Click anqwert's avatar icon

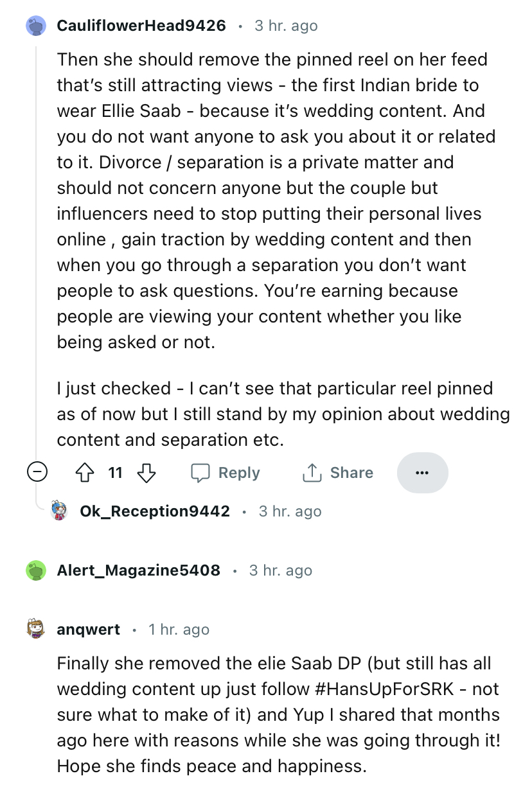point(37,629)
